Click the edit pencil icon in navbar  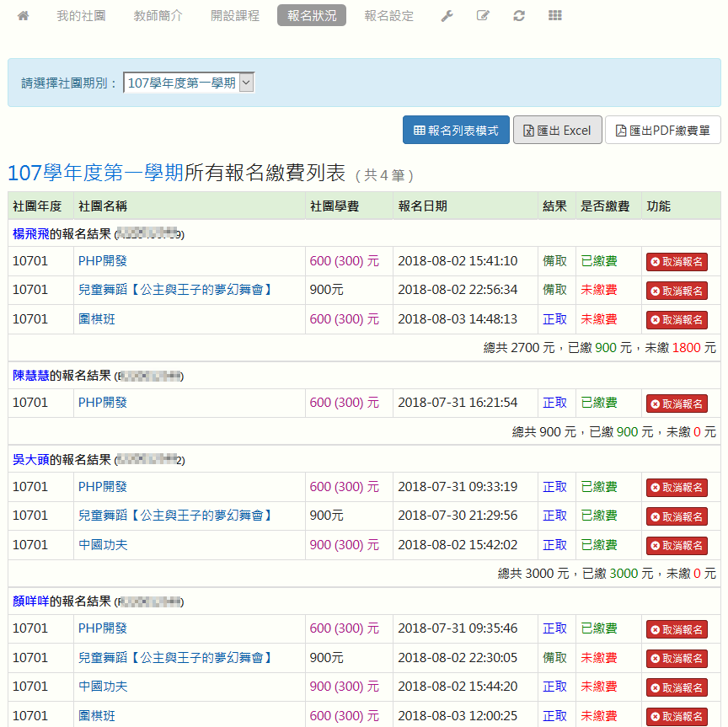tap(483, 16)
